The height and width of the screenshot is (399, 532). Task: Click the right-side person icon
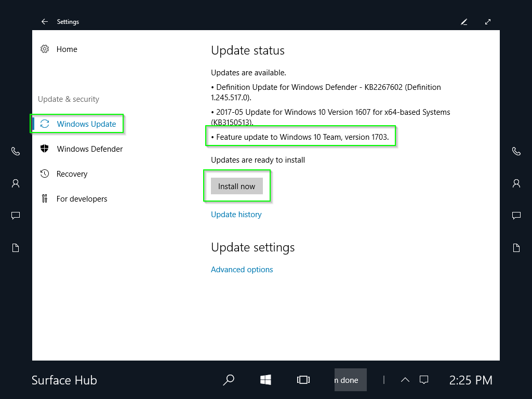coord(516,183)
